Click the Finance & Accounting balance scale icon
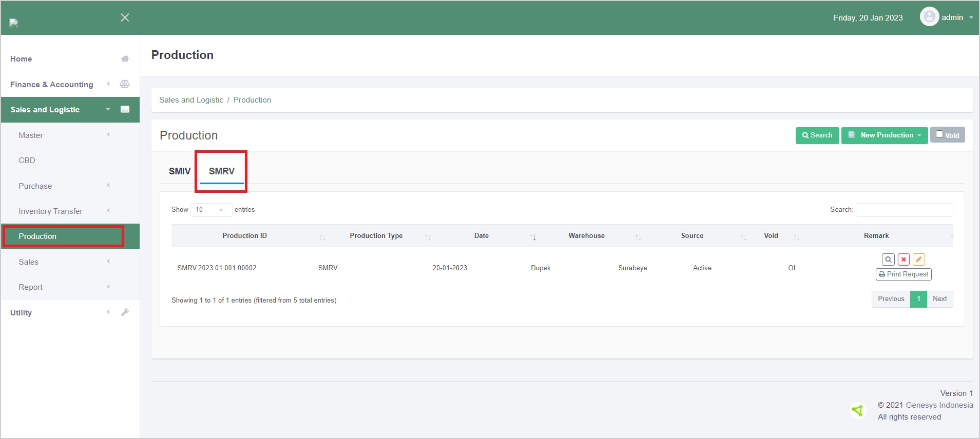This screenshot has height=439, width=980. 125,84
